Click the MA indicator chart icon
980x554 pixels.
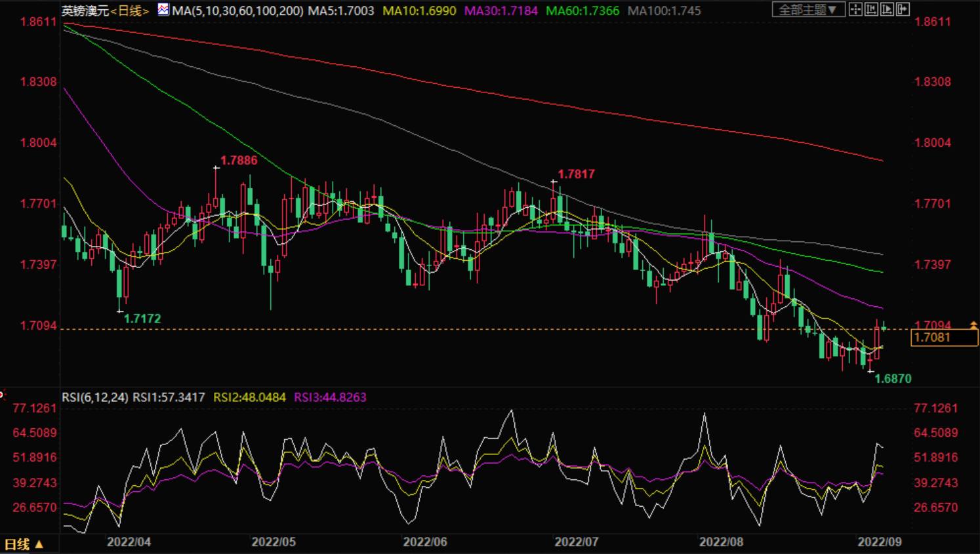(x=163, y=10)
